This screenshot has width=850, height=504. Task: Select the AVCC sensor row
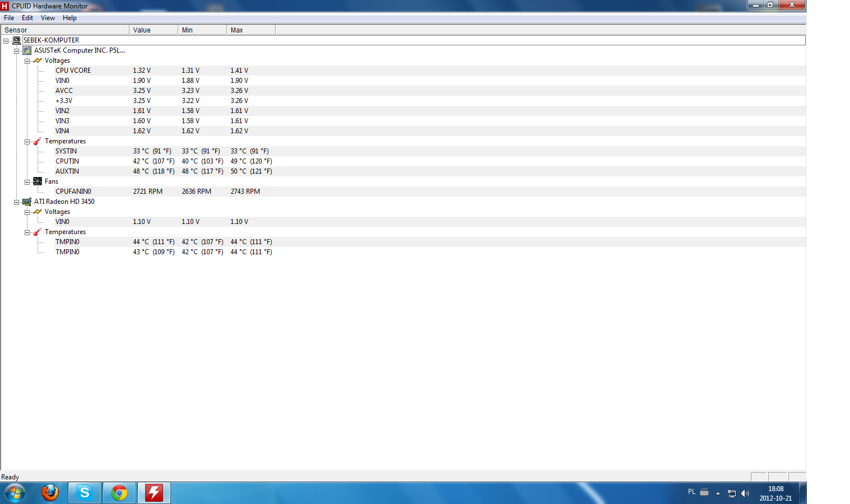pos(430,91)
